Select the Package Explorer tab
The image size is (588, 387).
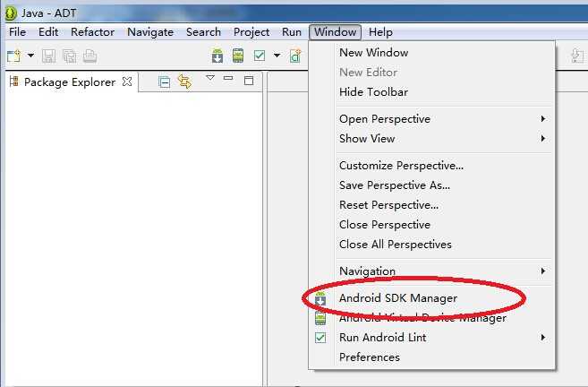point(70,82)
